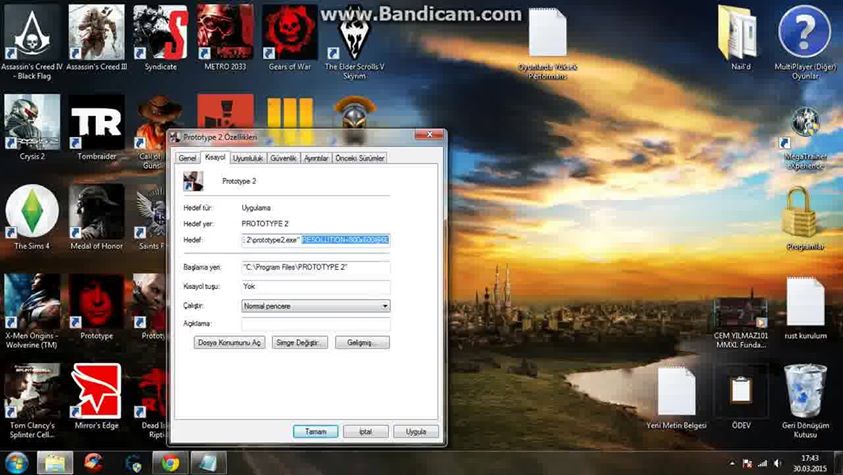Click the volume speaker tray icon
The height and width of the screenshot is (475, 843).
coord(778,463)
